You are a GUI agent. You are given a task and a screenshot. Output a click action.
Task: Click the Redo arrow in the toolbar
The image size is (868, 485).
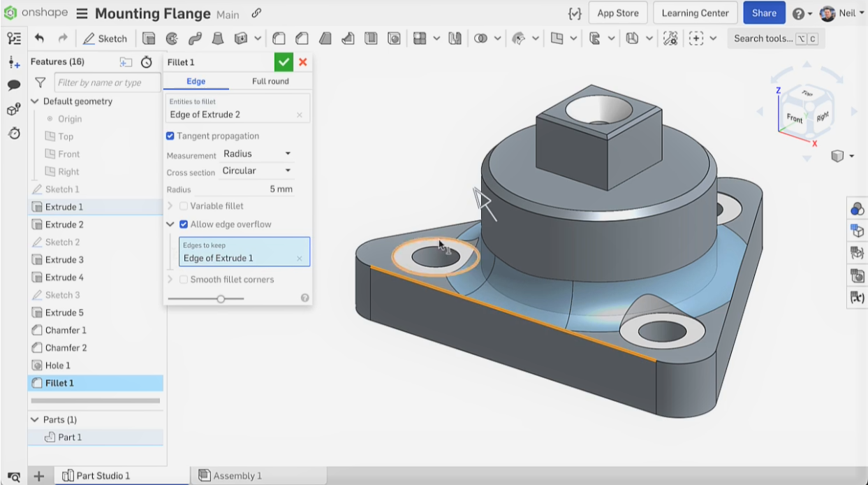pos(63,38)
